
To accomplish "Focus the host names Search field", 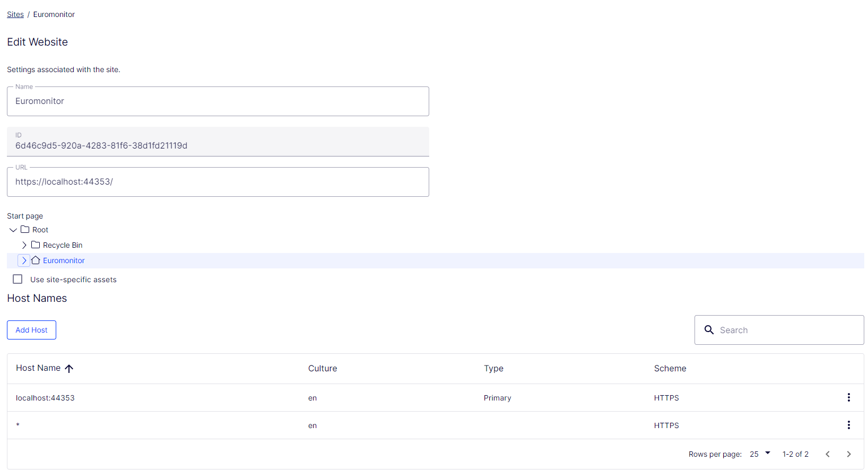I will [x=786, y=330].
